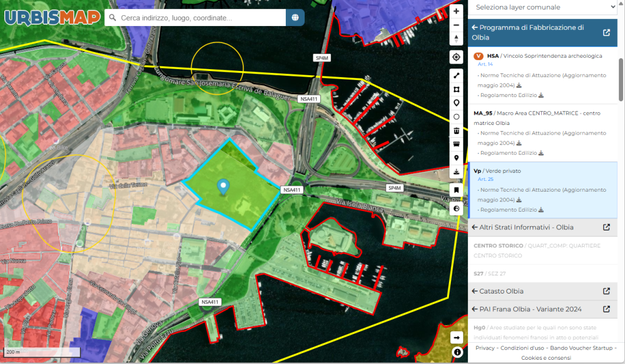Download the map with the download icon
Image resolution: width=625 pixels, height=364 pixels.
tap(456, 172)
